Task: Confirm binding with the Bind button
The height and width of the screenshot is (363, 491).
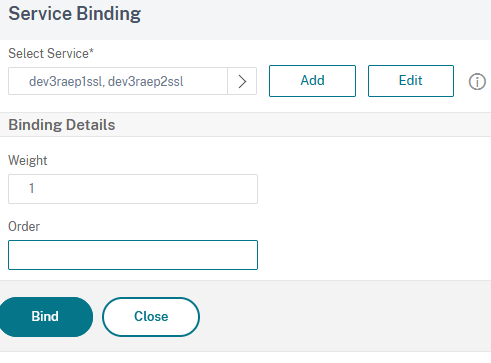Action: 45,317
